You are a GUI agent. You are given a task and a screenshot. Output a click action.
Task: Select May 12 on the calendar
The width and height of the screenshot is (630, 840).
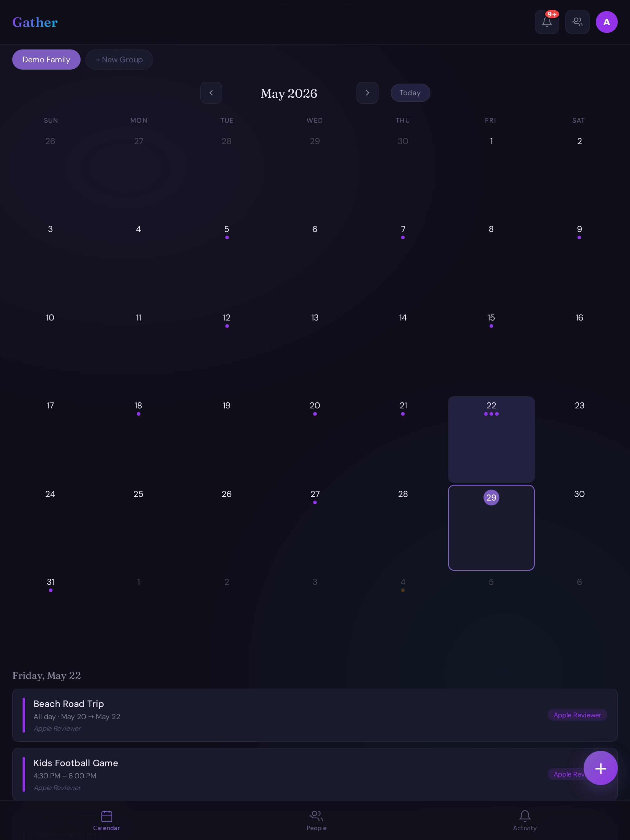click(x=227, y=352)
